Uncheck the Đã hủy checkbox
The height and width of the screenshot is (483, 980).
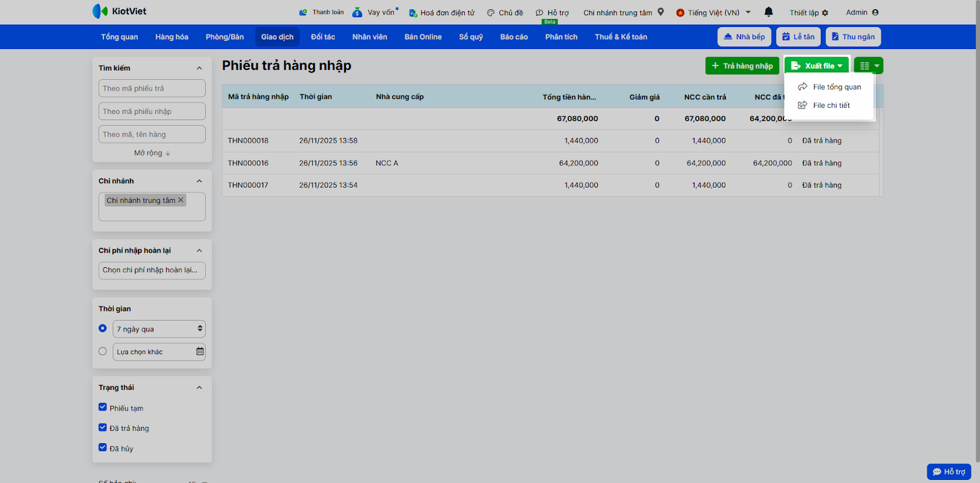(x=103, y=447)
